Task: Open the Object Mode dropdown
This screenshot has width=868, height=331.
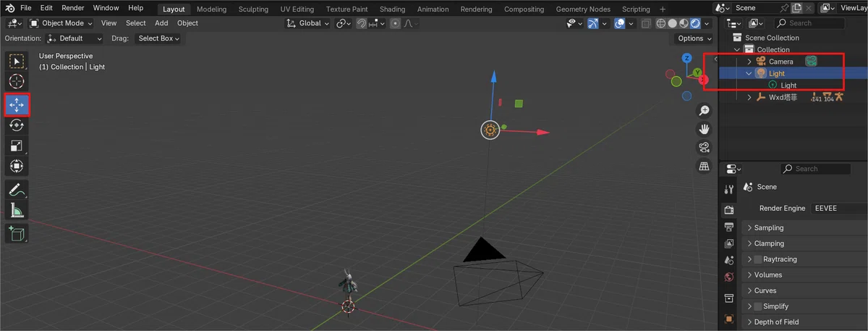Action: [62, 23]
